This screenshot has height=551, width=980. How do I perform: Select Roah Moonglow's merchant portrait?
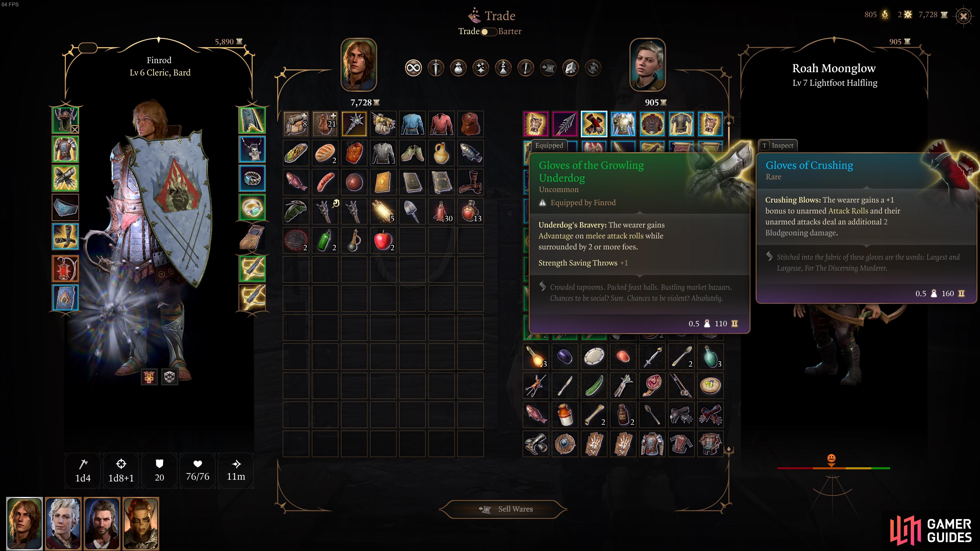click(x=647, y=65)
